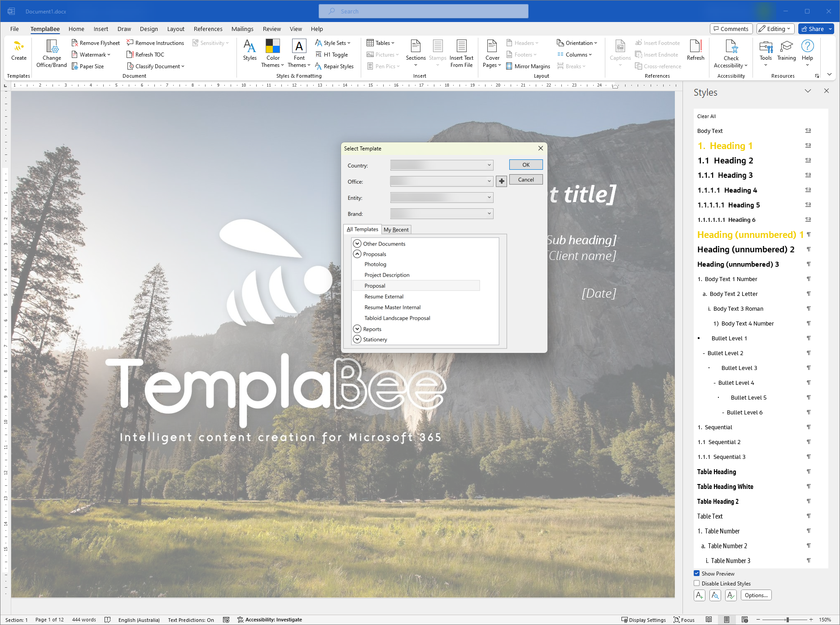This screenshot has height=625, width=840.
Task: Switch to Web Layout view icon
Action: tap(744, 620)
